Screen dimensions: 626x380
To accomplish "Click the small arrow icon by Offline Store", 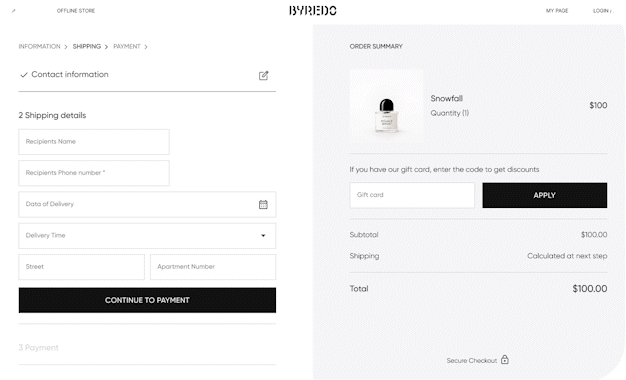I will coord(14,11).
